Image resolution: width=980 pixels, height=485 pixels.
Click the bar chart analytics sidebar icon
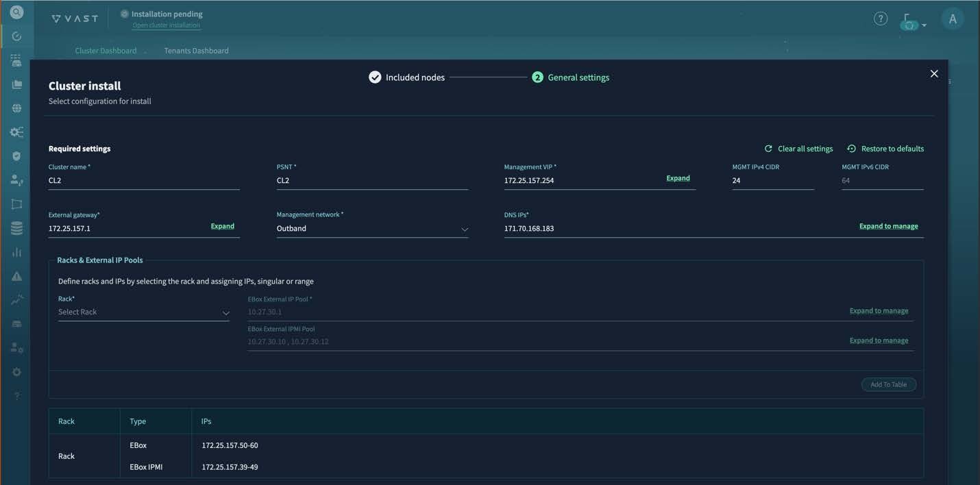16,252
